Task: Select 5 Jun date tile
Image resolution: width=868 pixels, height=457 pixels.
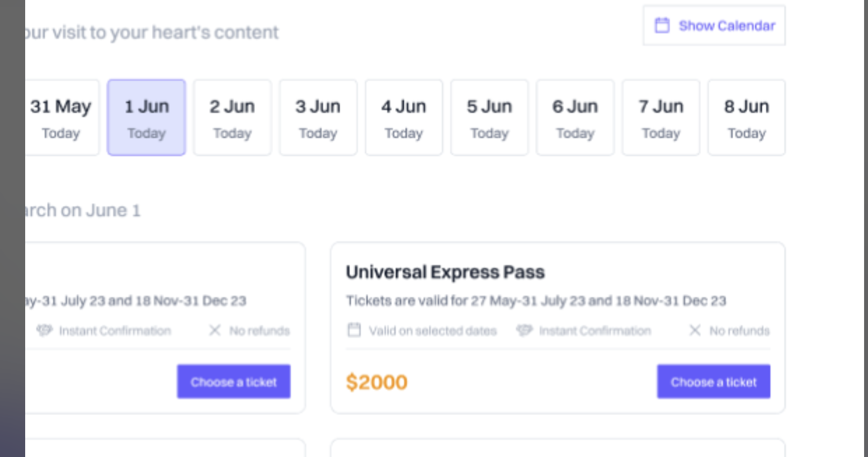Action: tap(489, 118)
